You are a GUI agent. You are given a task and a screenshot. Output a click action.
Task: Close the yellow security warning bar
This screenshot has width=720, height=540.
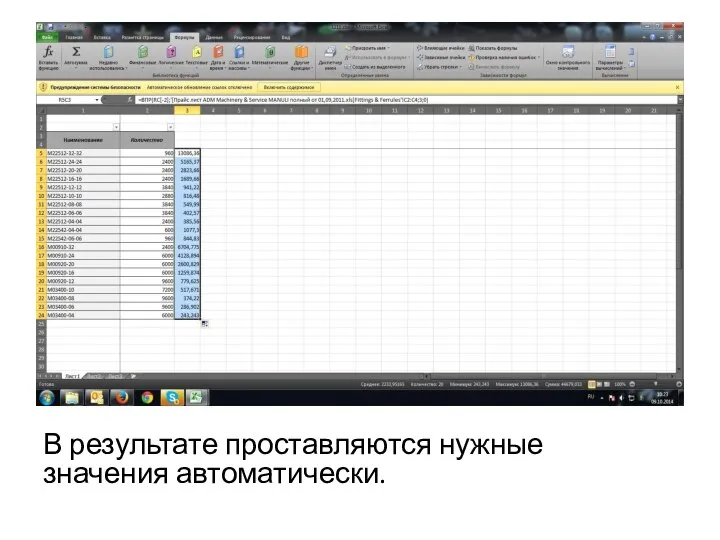pyautogui.click(x=677, y=87)
